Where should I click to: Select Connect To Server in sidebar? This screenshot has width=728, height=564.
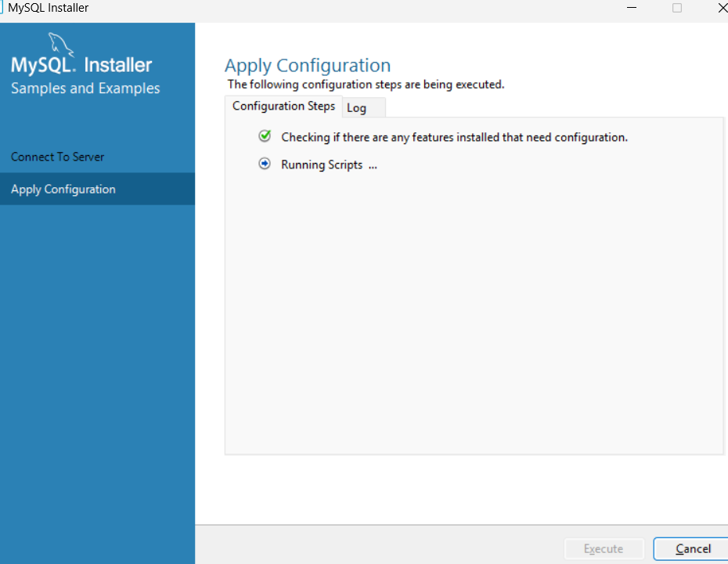(58, 157)
